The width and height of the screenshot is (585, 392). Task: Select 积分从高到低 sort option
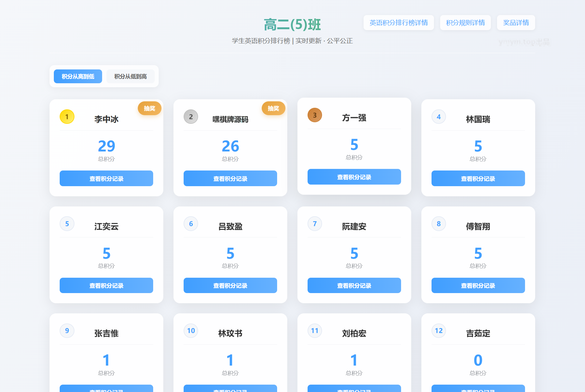[x=78, y=76]
